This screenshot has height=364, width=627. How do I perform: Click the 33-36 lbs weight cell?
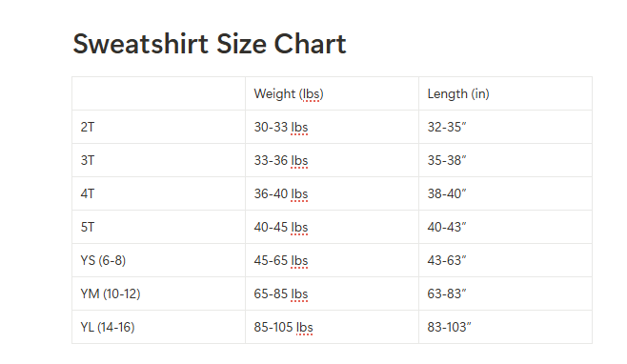pos(332,160)
